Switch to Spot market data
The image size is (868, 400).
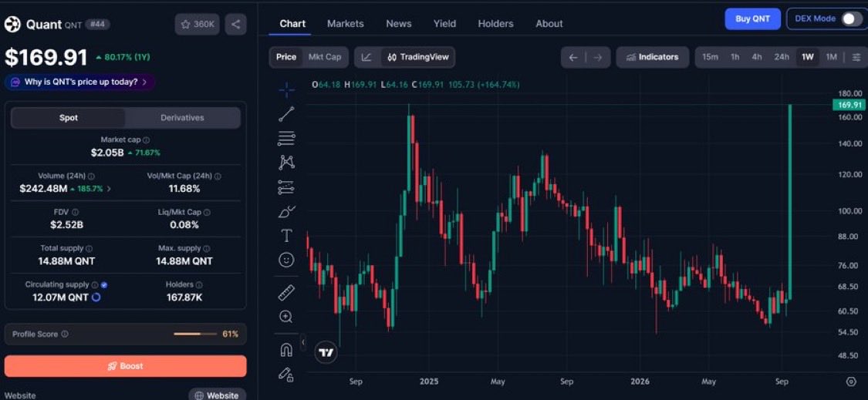click(x=69, y=118)
